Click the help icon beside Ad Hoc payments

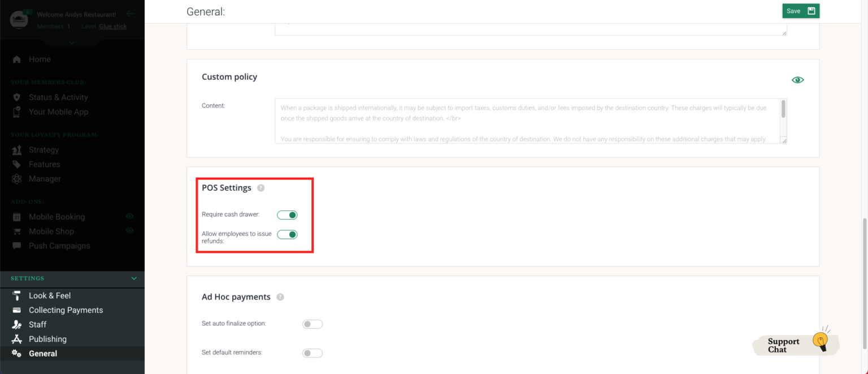point(280,297)
